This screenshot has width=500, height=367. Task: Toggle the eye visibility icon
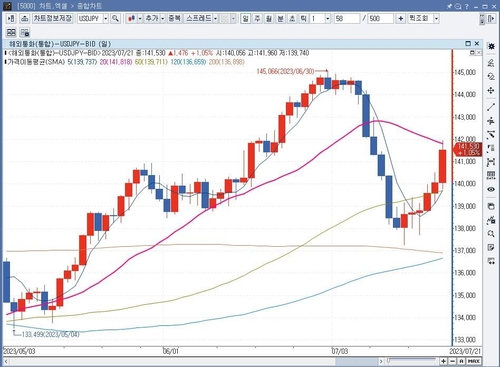tap(491, 189)
